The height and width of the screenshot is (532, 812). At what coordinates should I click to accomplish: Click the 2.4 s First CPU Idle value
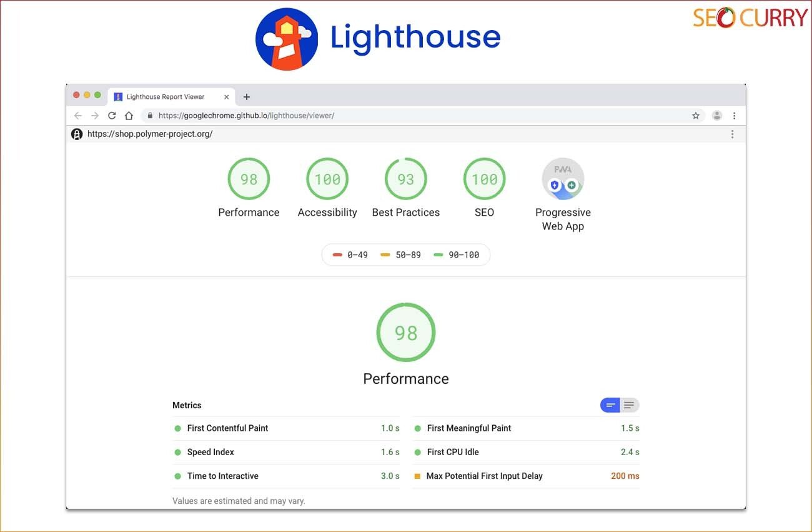pyautogui.click(x=630, y=452)
